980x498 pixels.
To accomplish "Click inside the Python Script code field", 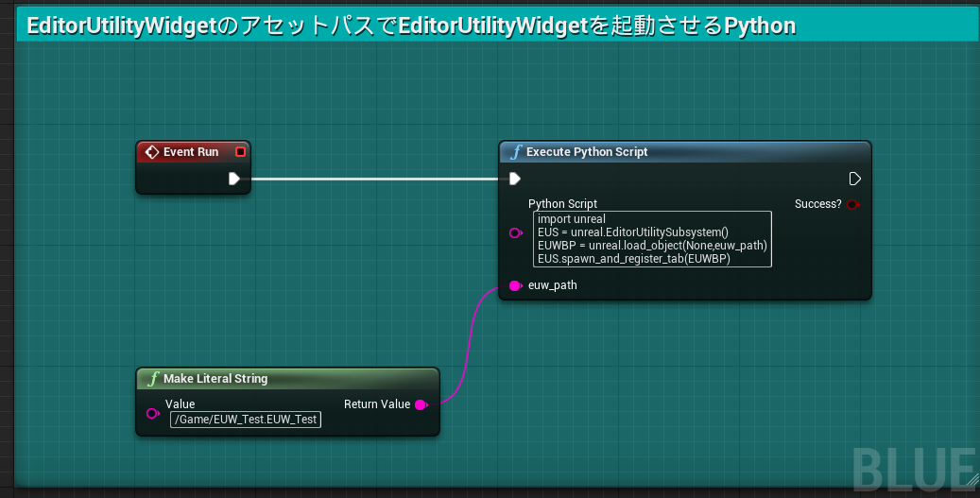I will (652, 239).
